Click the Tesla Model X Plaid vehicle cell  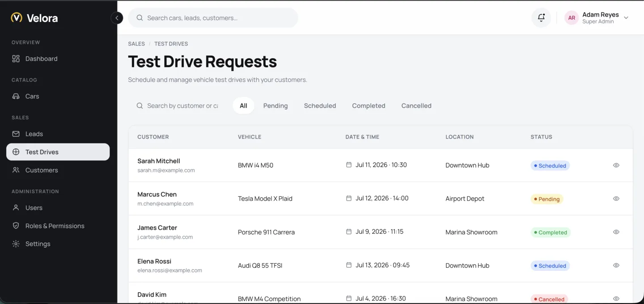[x=265, y=198]
